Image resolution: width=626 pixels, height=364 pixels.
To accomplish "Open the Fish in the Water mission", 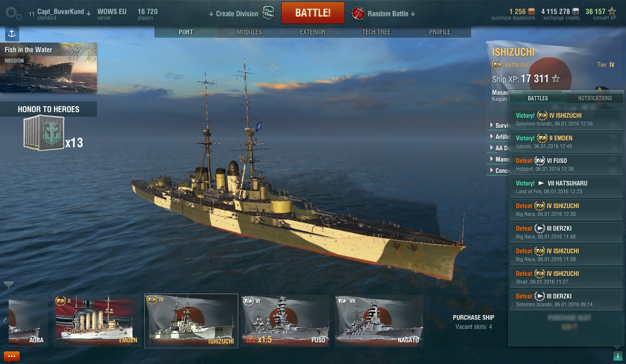I will click(x=48, y=67).
